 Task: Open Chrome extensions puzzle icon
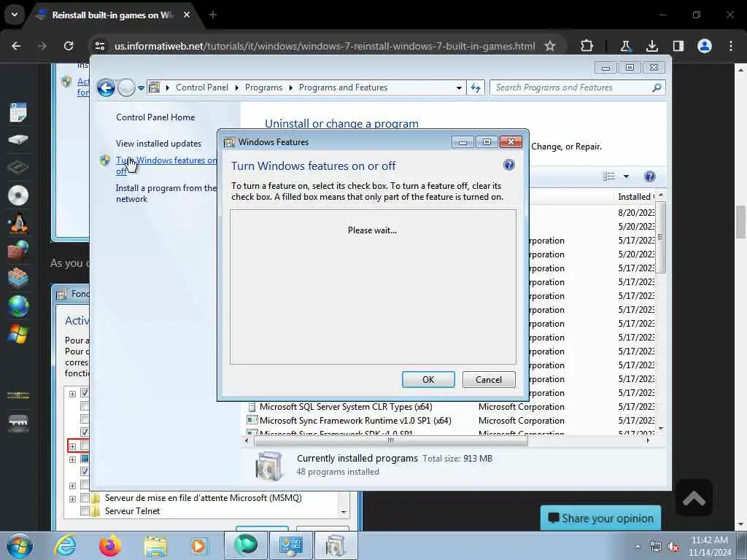(x=587, y=46)
